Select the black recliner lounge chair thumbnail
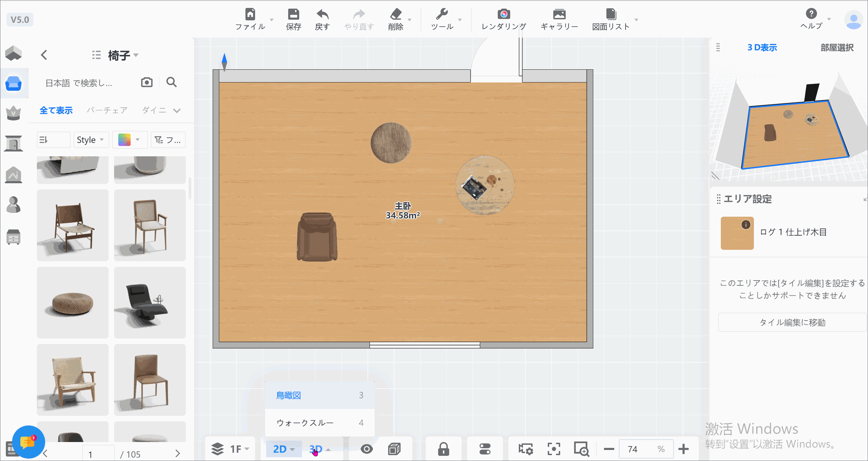Screen dimensions: 868x461 (x=150, y=303)
